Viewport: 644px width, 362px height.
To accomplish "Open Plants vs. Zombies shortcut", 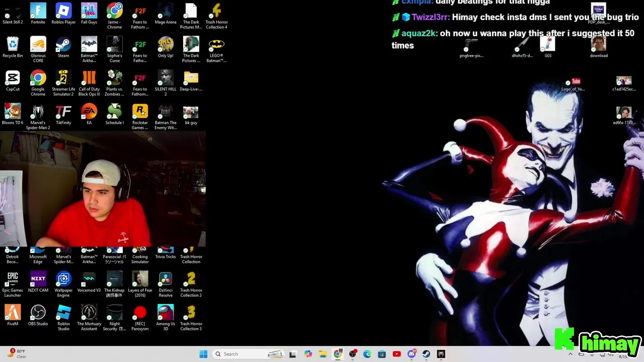I will pyautogui.click(x=115, y=84).
